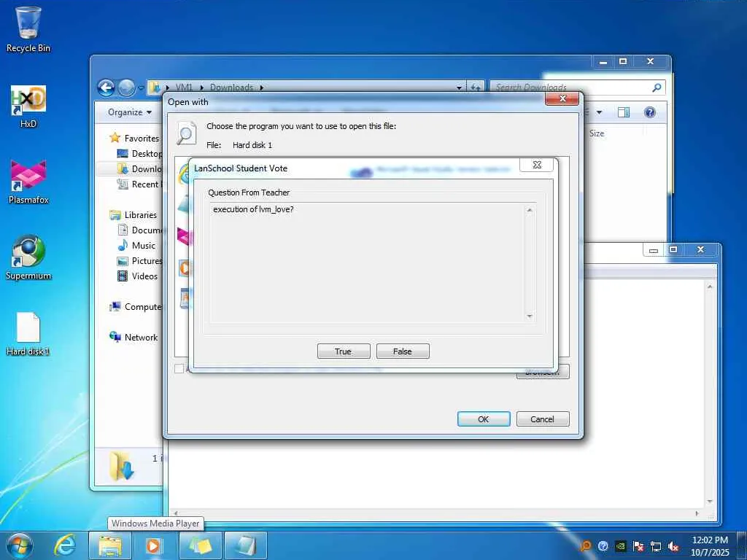This screenshot has height=560, width=747.
Task: Click the orange magnifier tray icon
Action: point(586,546)
